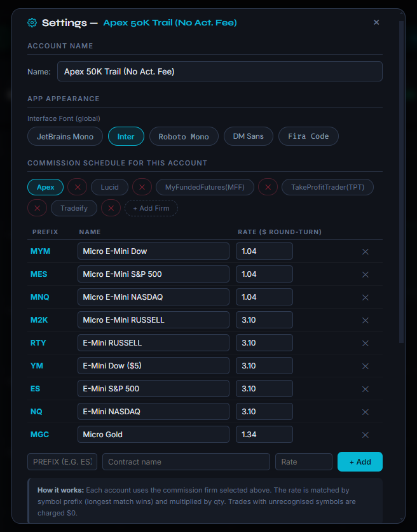Image resolution: width=417 pixels, height=532 pixels.
Task: Click the Settings gear icon in header
Action: 32,23
